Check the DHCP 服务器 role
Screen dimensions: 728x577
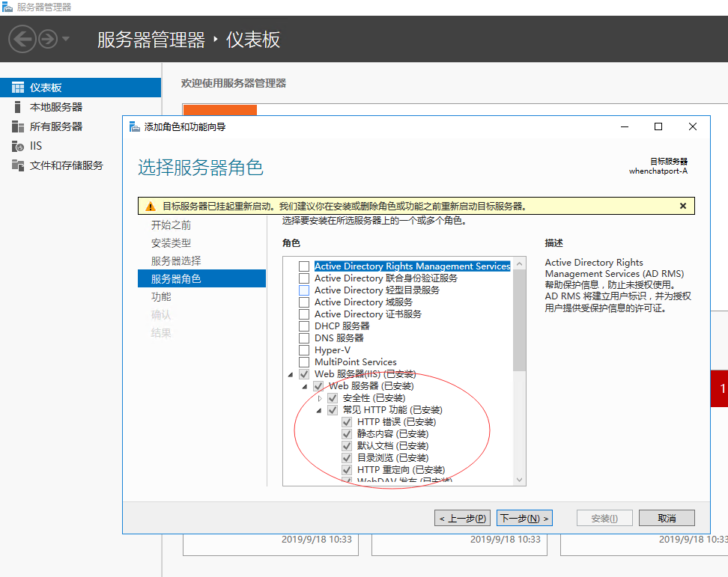coord(304,326)
